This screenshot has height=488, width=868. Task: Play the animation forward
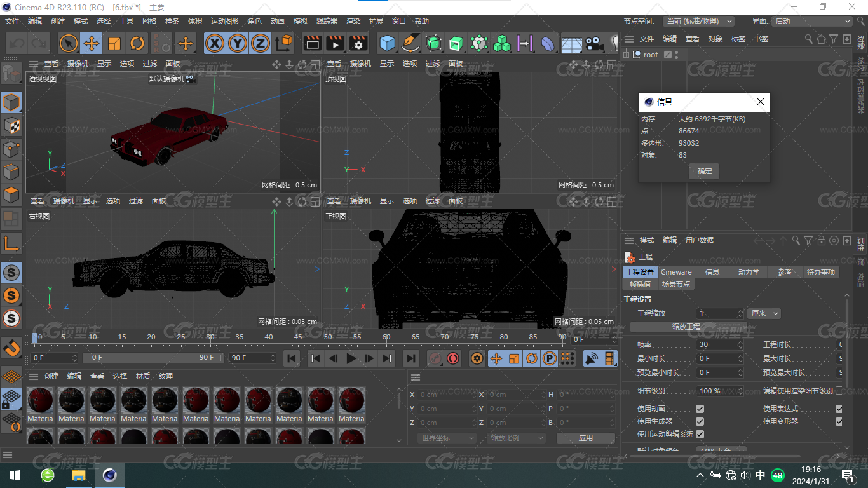351,358
